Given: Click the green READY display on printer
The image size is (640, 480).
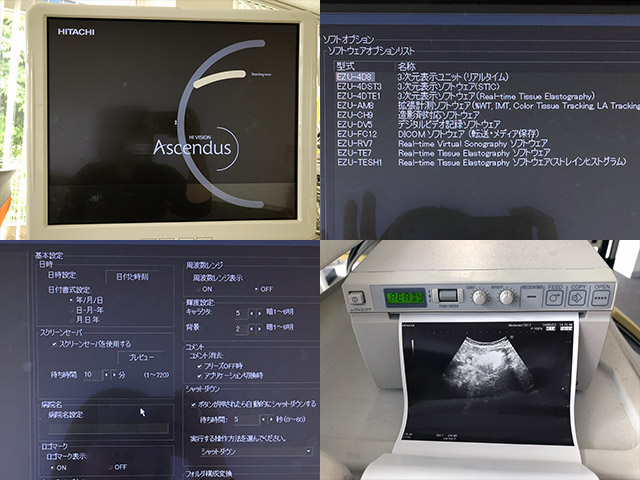Looking at the screenshot, I should 404,297.
